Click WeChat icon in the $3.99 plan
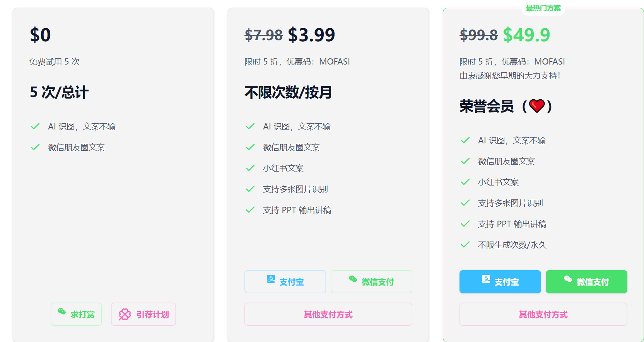This screenshot has height=342, width=644. [x=353, y=279]
